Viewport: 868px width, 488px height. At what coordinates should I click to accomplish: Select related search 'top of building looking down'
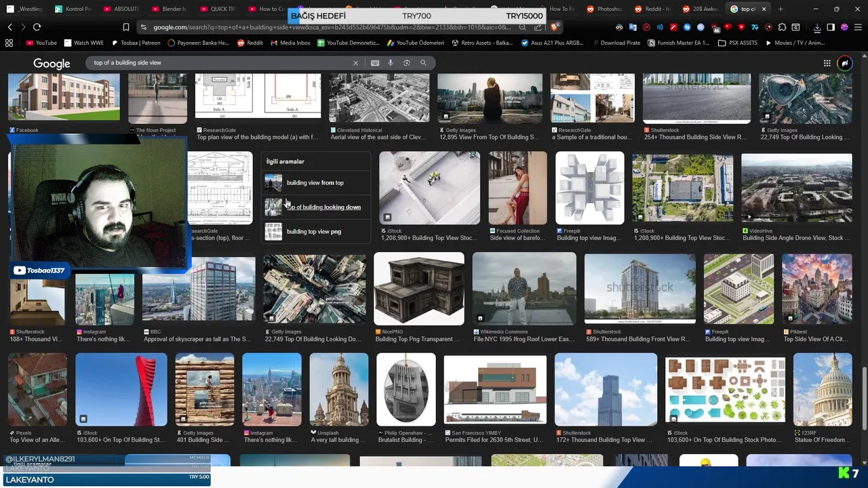coord(316,207)
